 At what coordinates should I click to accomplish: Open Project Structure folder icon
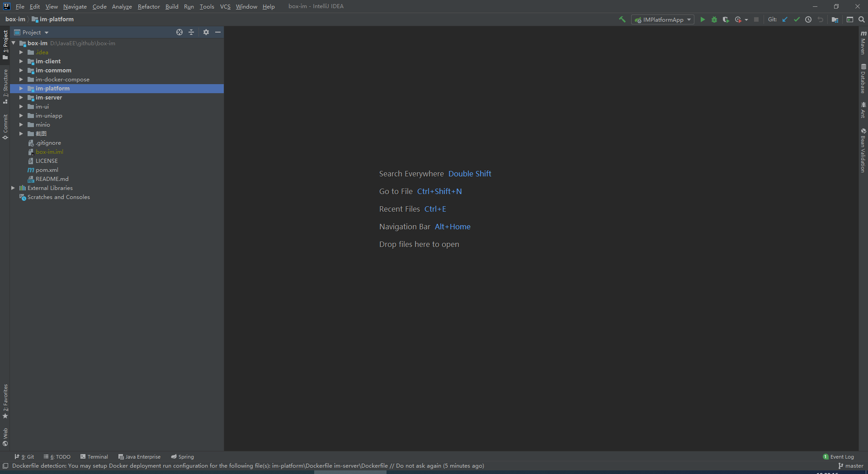click(x=835, y=19)
